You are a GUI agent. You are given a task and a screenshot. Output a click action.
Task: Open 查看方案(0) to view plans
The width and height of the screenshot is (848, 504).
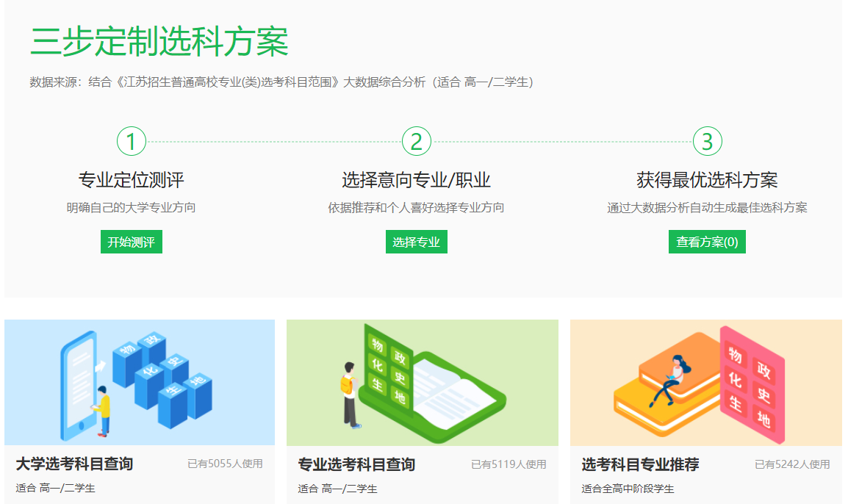(707, 242)
